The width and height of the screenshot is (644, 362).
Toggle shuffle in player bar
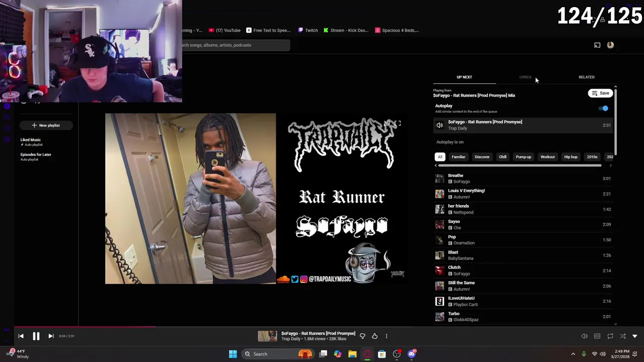622,336
